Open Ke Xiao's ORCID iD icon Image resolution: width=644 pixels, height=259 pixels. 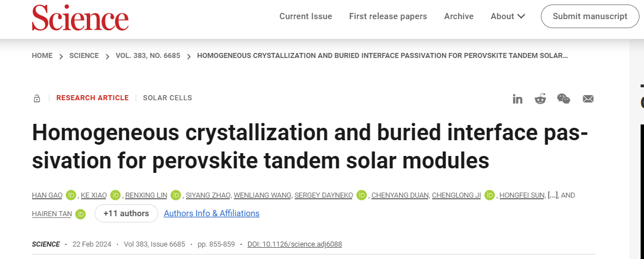click(116, 195)
